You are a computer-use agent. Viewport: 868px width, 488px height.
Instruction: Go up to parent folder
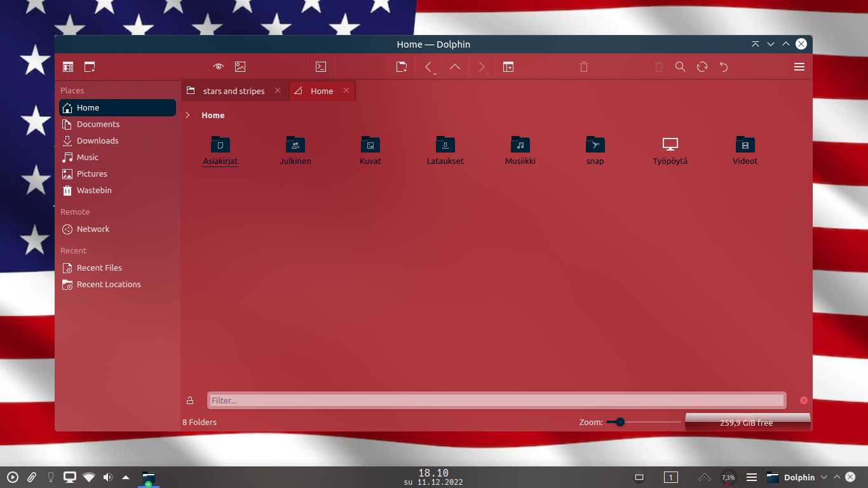pos(455,67)
